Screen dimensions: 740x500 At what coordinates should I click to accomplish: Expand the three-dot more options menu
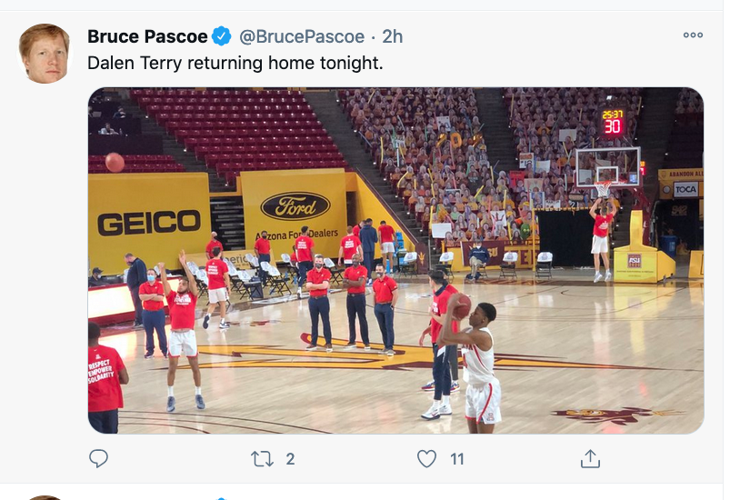click(693, 35)
